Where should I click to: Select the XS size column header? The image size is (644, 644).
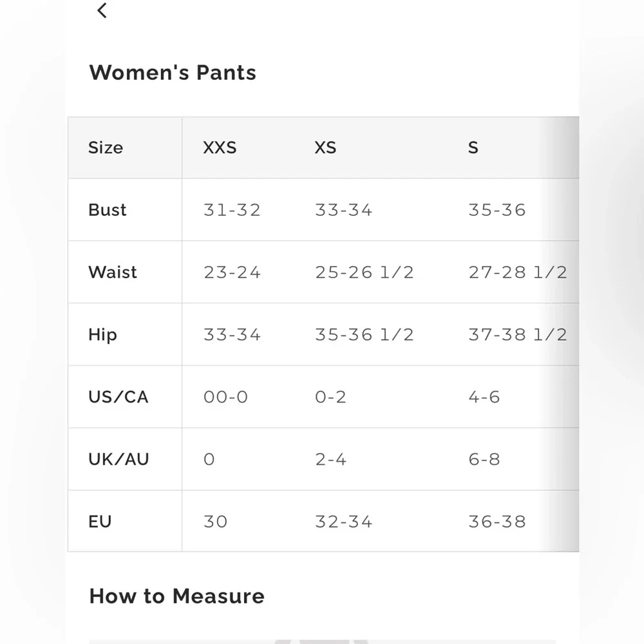tap(325, 147)
